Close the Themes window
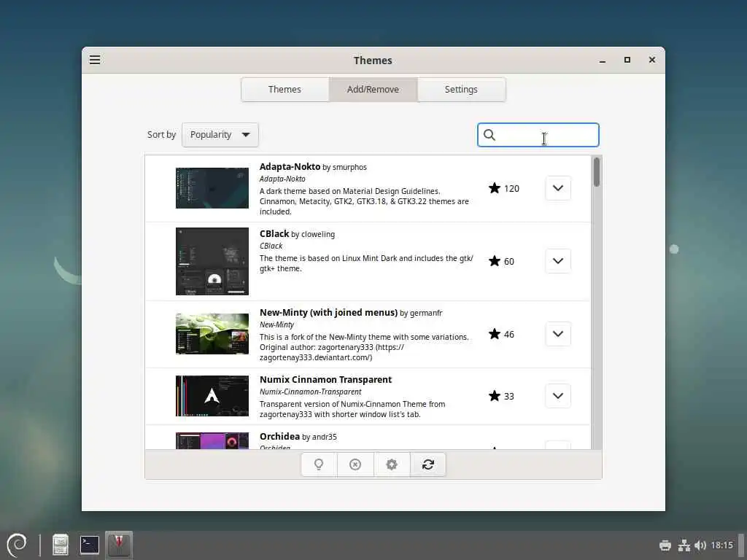 pos(652,60)
